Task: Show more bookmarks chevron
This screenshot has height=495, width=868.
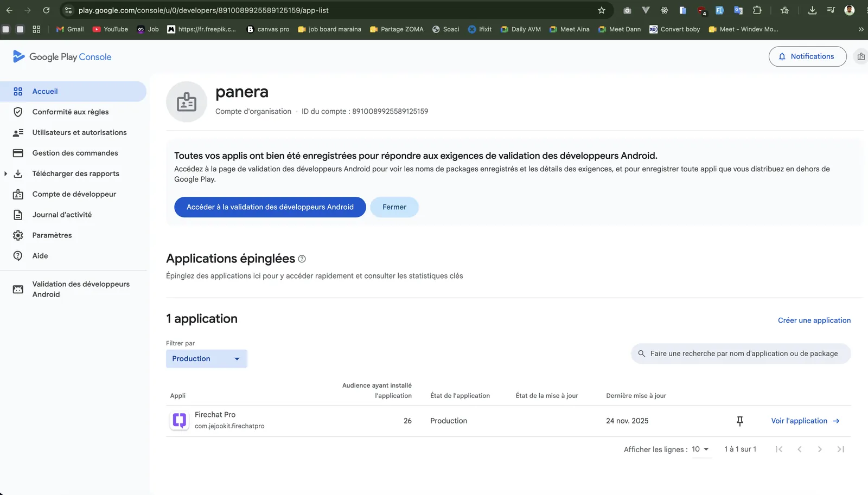Action: point(861,29)
